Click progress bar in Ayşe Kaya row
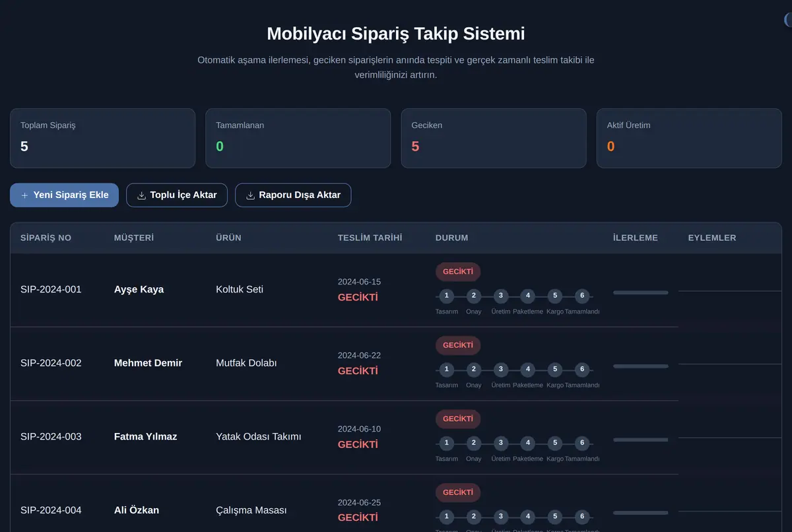Image resolution: width=792 pixels, height=532 pixels. pyautogui.click(x=641, y=292)
